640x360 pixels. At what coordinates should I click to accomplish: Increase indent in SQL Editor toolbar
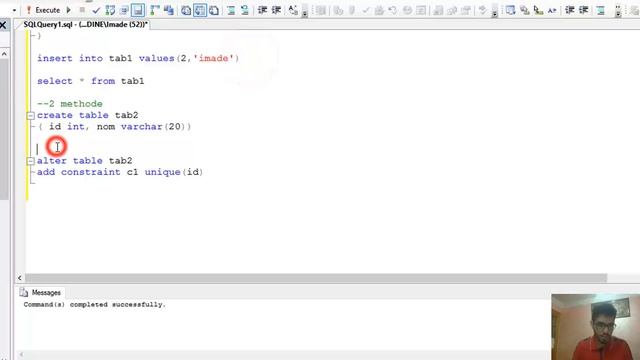tap(276, 10)
